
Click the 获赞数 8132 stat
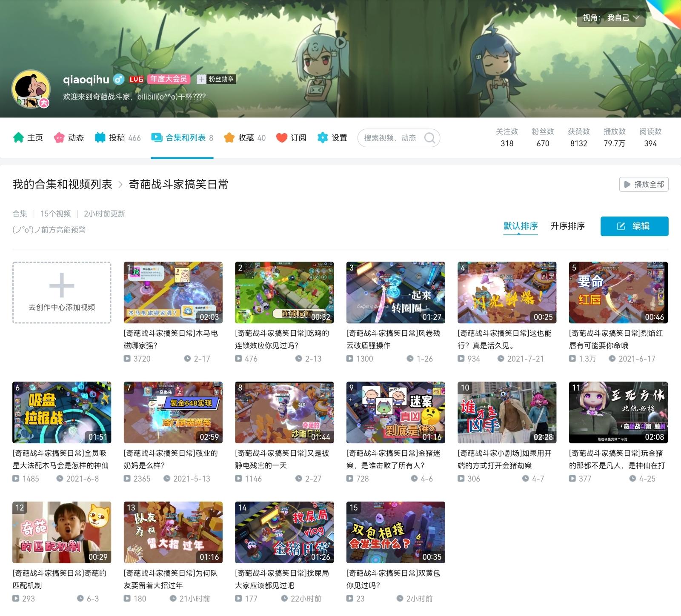[x=579, y=137]
